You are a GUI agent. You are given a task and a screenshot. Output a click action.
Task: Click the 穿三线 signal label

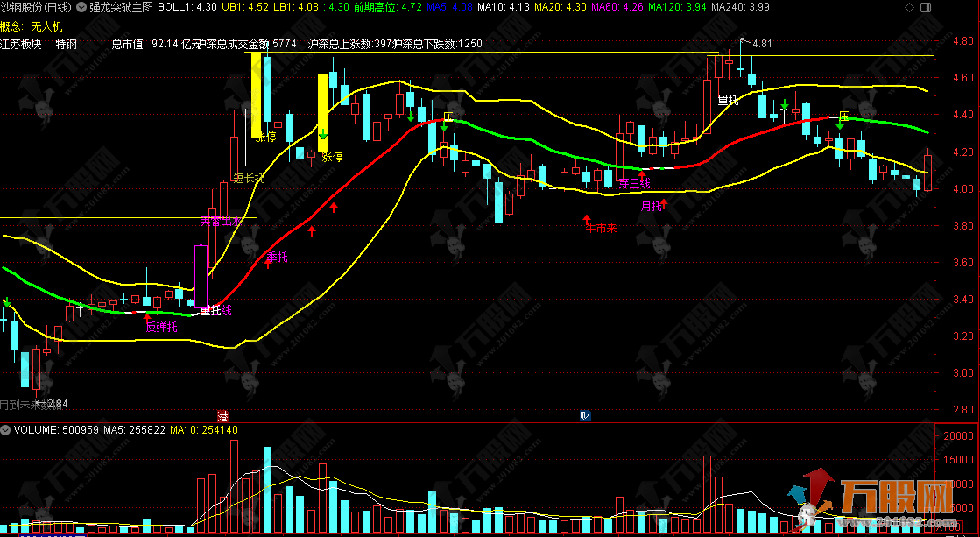(635, 184)
